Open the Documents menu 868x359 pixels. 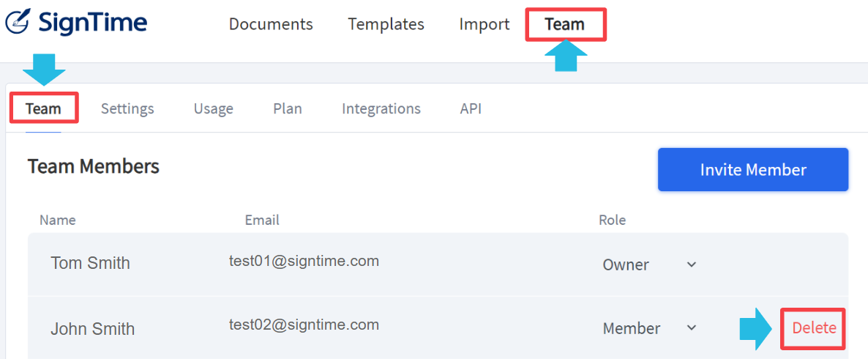coord(271,24)
